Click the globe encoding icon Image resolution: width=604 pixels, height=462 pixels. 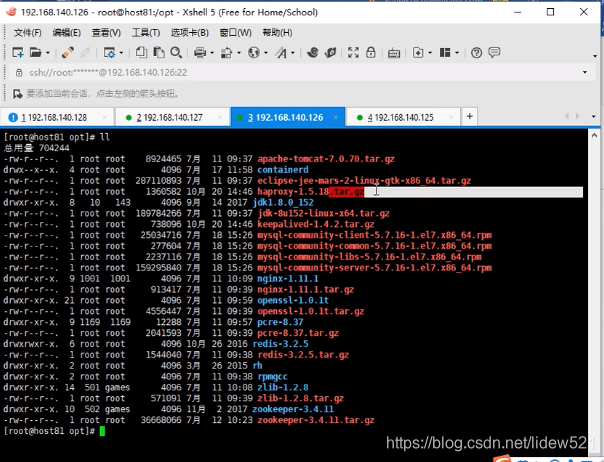[x=254, y=52]
